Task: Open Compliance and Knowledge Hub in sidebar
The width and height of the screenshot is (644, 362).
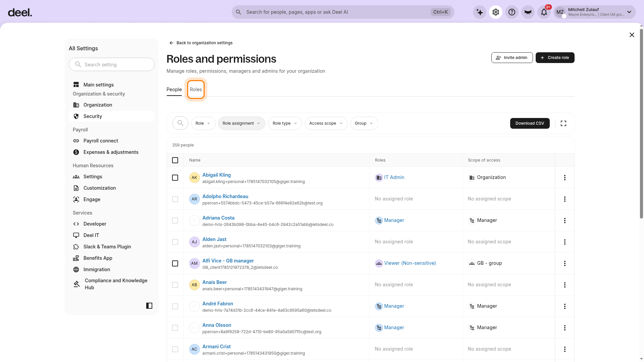Action: click(112, 284)
